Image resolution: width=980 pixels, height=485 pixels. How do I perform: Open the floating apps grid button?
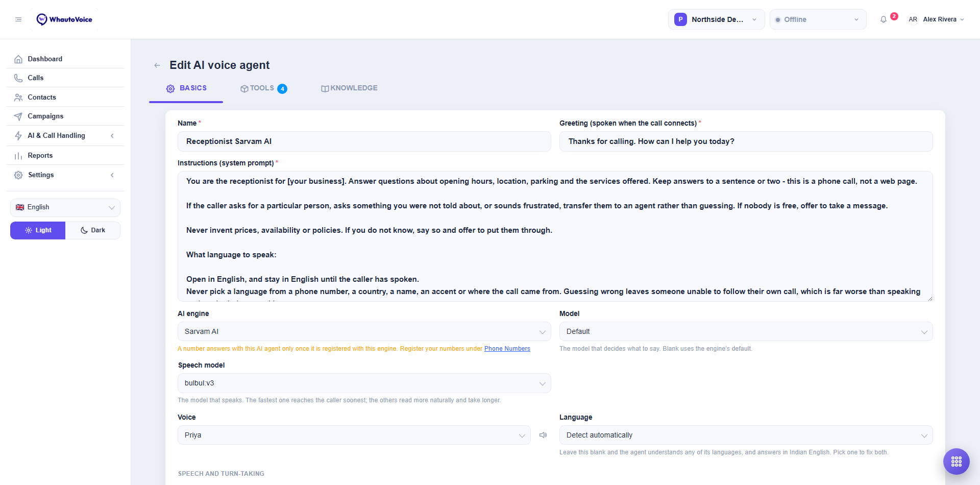coord(957,462)
